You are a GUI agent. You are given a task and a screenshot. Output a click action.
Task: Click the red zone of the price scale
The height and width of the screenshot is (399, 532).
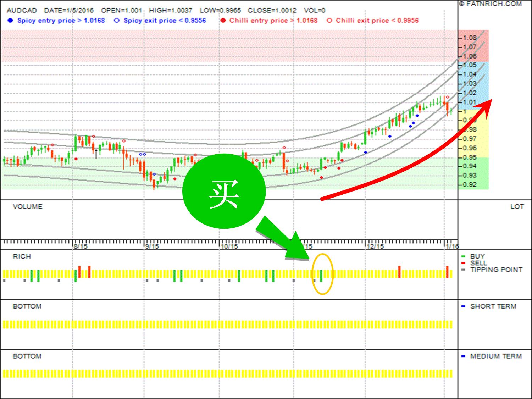(x=473, y=46)
